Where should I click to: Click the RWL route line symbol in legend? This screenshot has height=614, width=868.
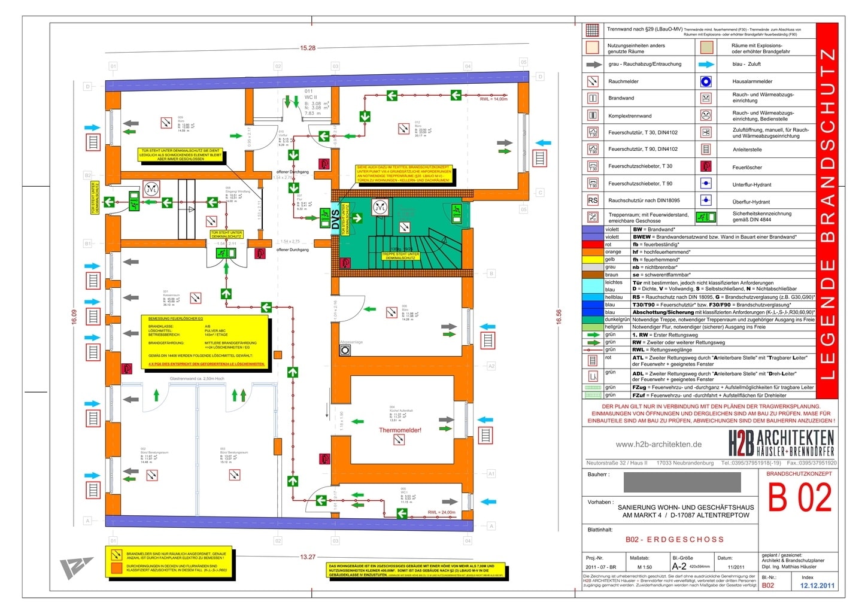pyautogui.click(x=593, y=350)
